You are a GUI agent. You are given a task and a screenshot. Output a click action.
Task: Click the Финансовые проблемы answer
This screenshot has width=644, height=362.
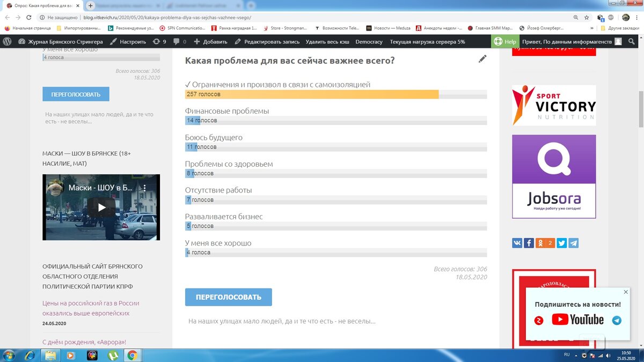coord(227,111)
